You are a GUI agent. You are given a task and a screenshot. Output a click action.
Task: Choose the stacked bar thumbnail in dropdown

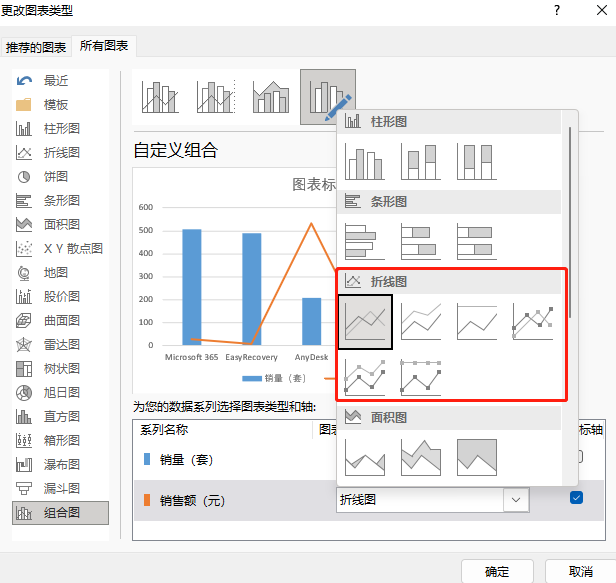(x=421, y=241)
